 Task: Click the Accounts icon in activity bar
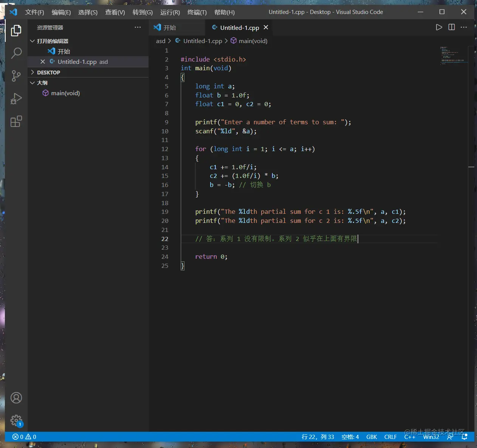pos(16,398)
